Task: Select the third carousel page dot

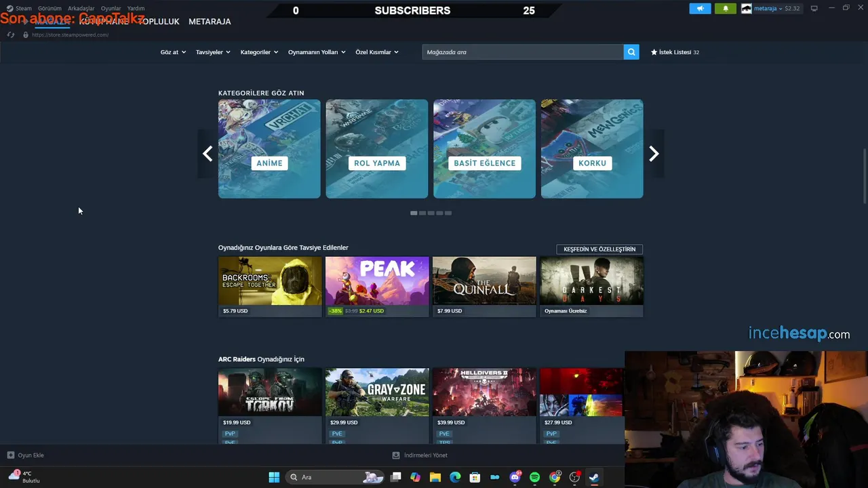Action: tap(431, 213)
